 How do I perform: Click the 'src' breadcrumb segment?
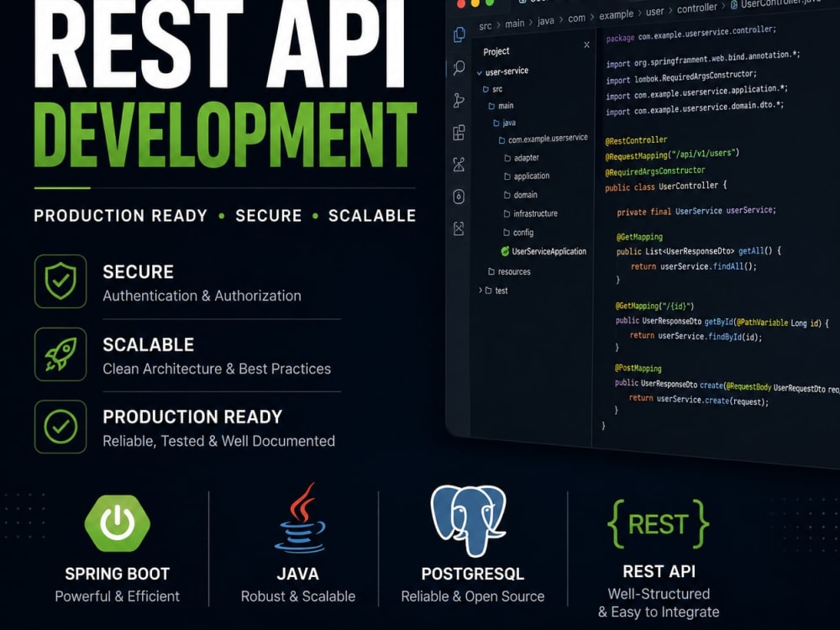[x=485, y=26]
